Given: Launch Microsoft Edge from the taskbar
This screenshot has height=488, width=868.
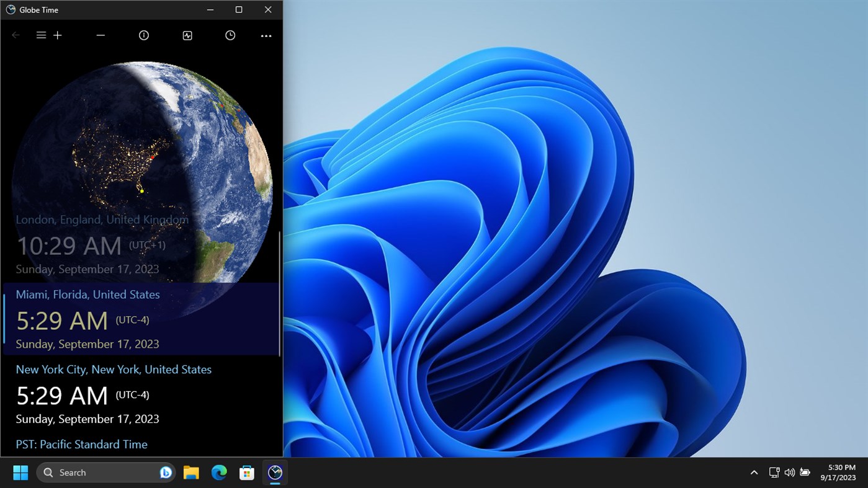Looking at the screenshot, I should (219, 472).
